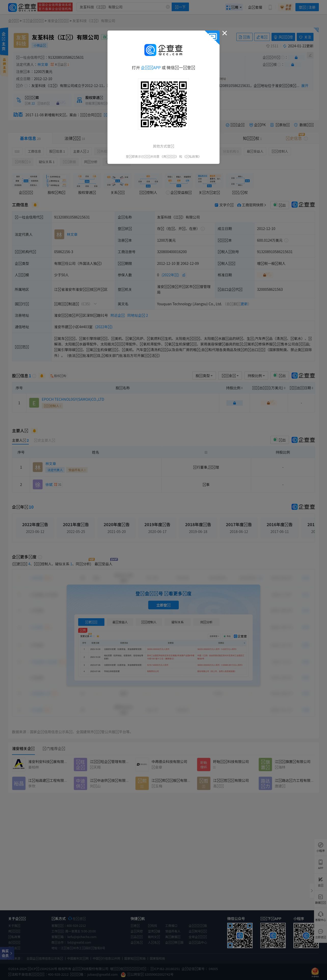
Task: Open the 2019年度报告 card
Action: point(157,528)
